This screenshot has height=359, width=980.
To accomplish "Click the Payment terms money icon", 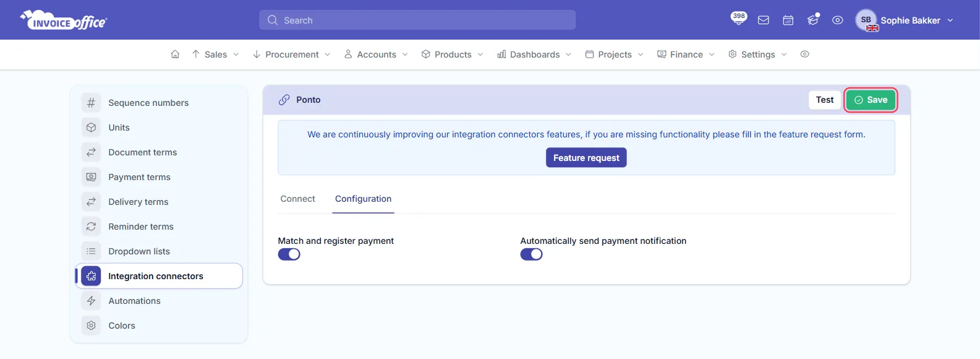I will [x=91, y=177].
